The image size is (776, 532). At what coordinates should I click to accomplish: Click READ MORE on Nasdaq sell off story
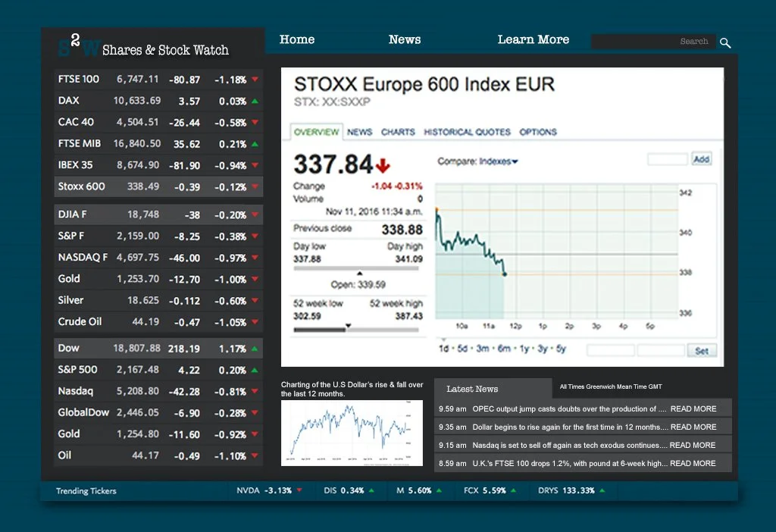click(693, 445)
